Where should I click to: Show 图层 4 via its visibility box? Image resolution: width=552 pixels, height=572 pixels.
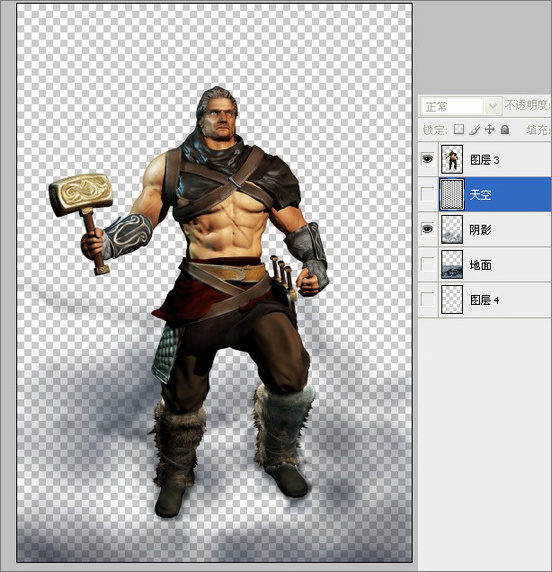428,300
